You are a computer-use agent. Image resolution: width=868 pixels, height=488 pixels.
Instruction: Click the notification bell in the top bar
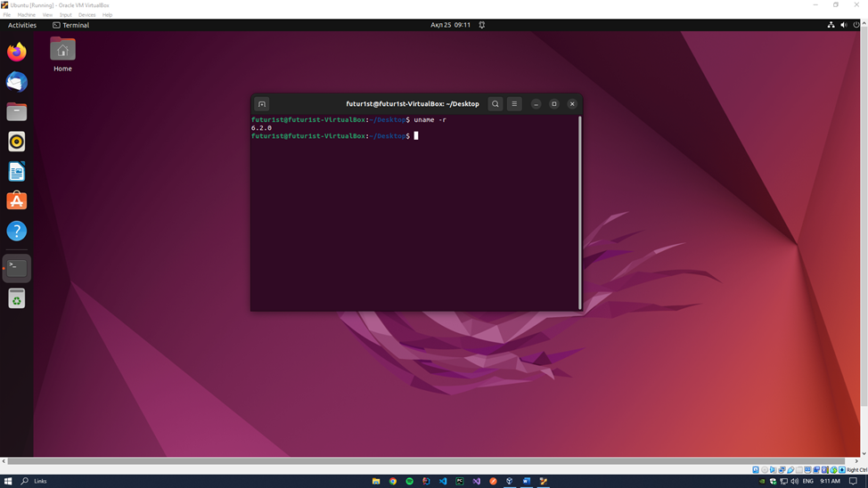pos(482,25)
